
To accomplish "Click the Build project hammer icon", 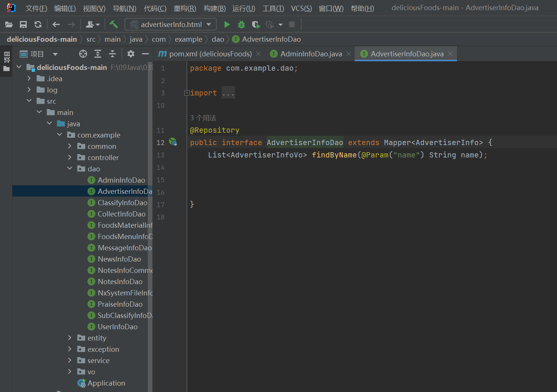I will [114, 24].
